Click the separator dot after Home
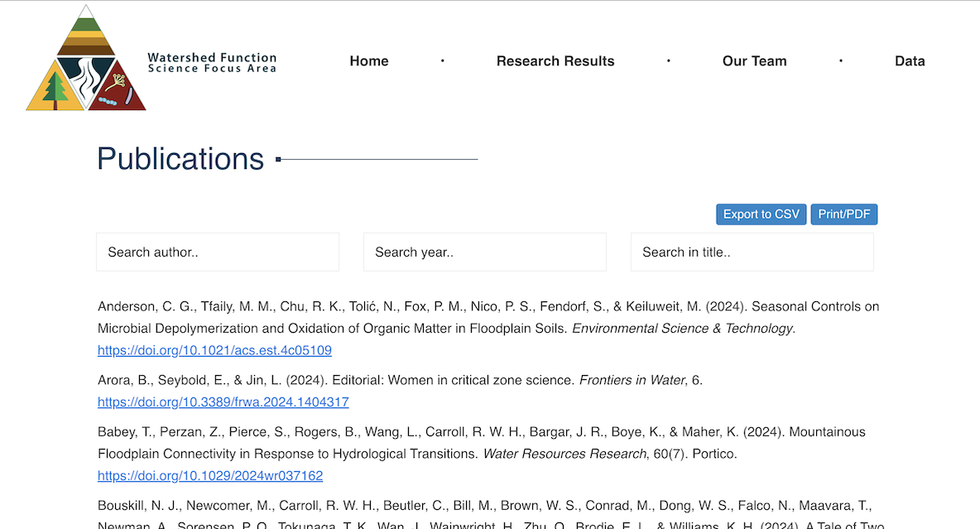Screen dimensions: 980x529 point(442,60)
